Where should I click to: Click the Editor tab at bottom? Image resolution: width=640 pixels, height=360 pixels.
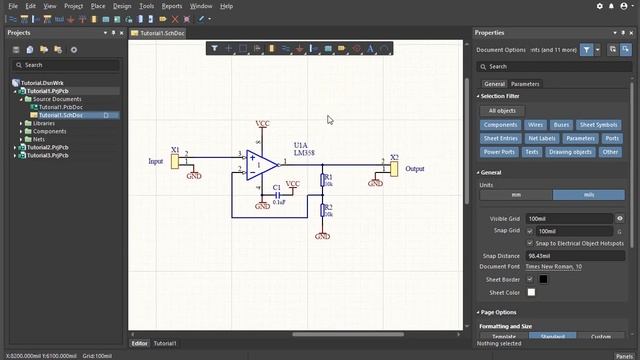click(139, 343)
